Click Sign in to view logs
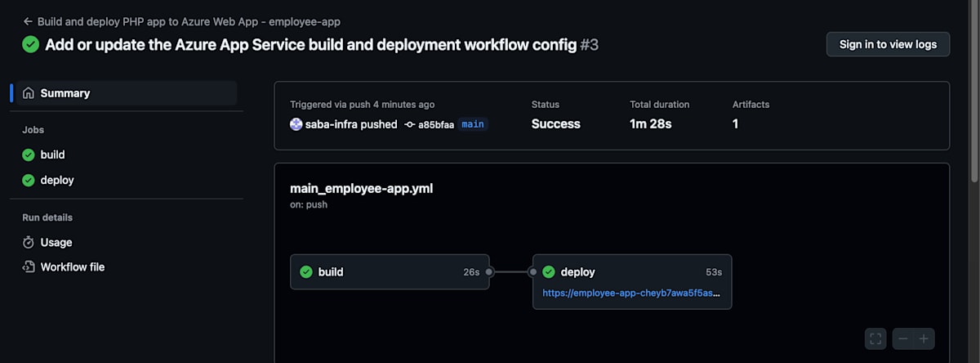 pos(888,44)
